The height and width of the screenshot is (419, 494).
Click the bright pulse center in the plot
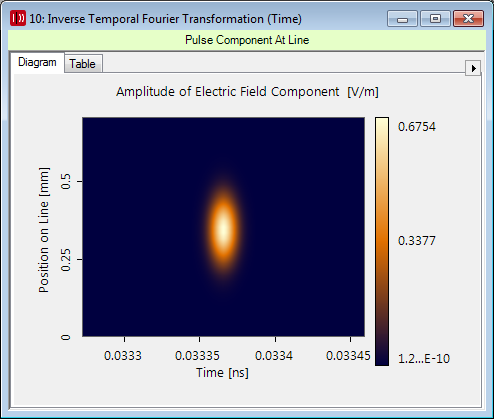coord(223,229)
